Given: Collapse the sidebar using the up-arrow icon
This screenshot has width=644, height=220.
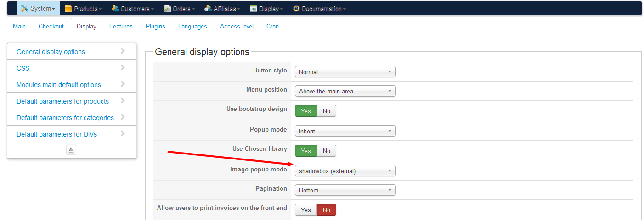Looking at the screenshot, I should click(x=71, y=150).
